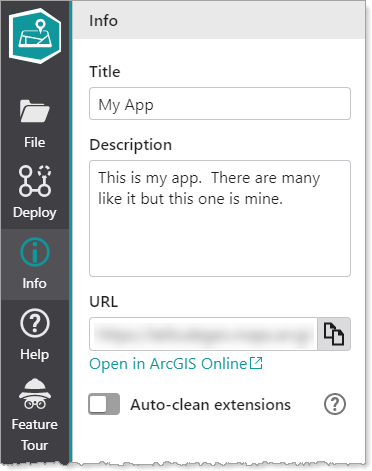
Task: Copy the URL with the copy icon
Action: (334, 334)
